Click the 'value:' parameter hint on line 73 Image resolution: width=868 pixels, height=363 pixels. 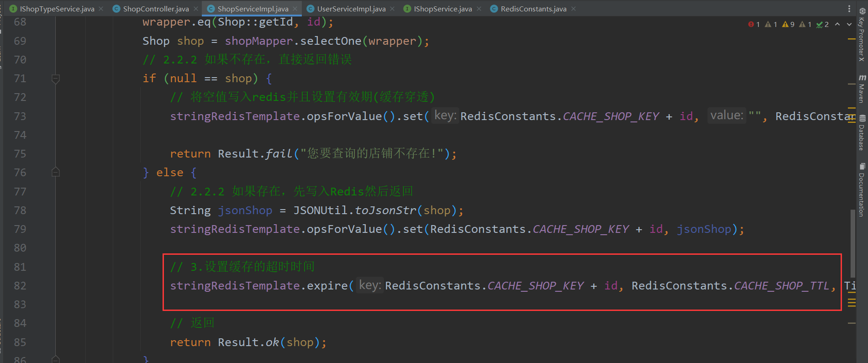[x=727, y=116]
